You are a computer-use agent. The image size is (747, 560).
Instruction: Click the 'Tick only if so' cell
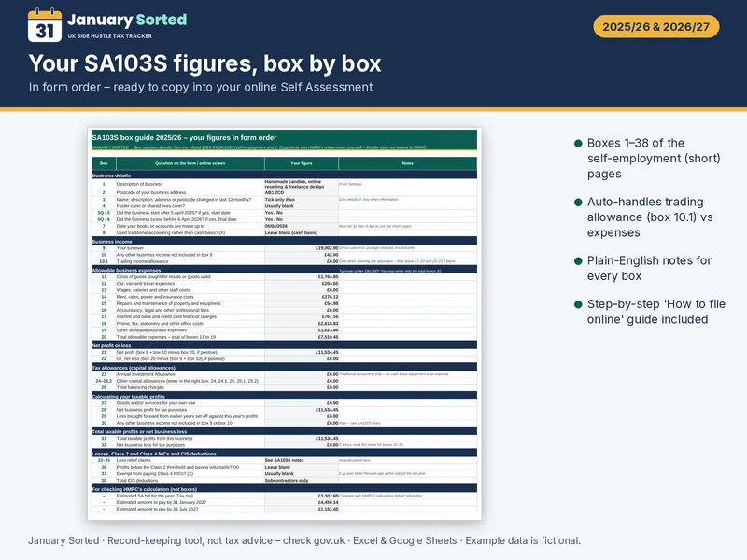pyautogui.click(x=301, y=200)
